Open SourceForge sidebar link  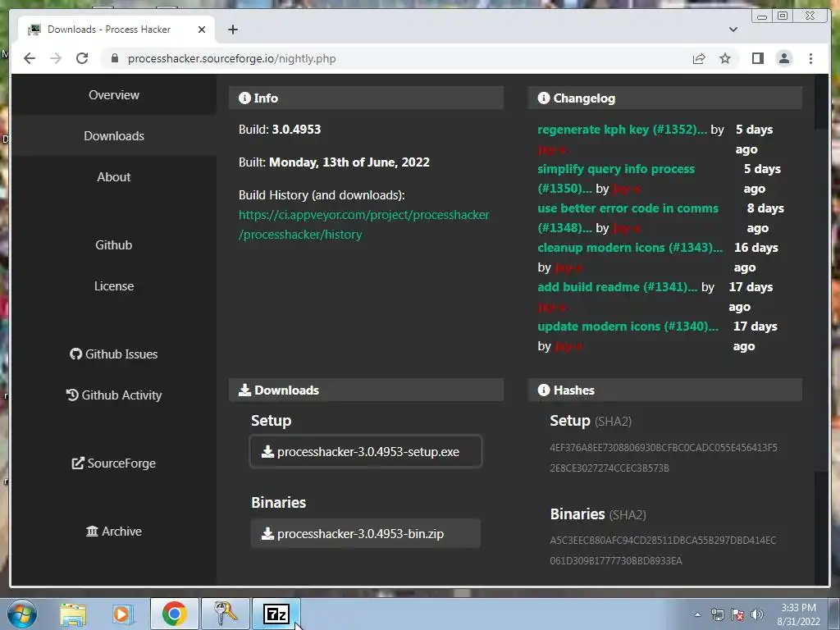(113, 463)
